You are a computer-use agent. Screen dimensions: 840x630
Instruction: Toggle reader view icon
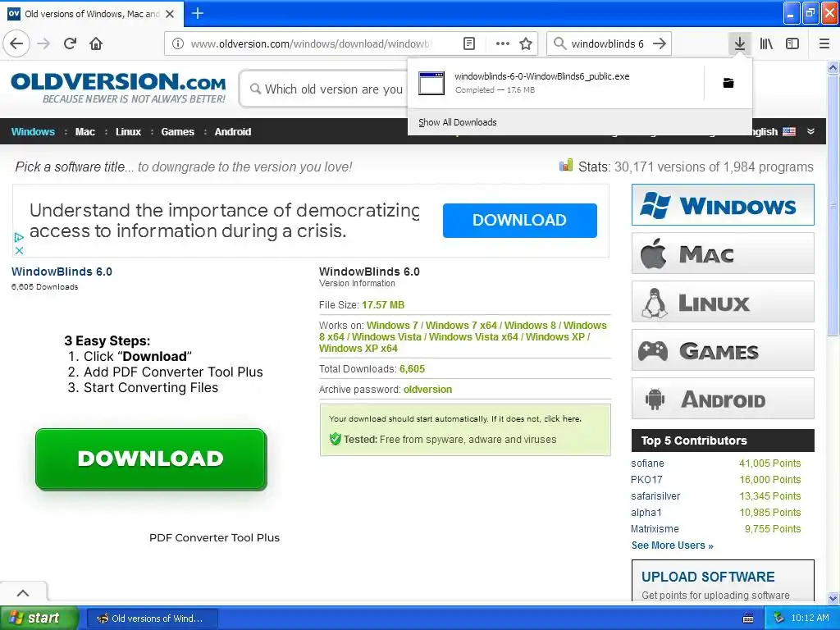coord(468,43)
